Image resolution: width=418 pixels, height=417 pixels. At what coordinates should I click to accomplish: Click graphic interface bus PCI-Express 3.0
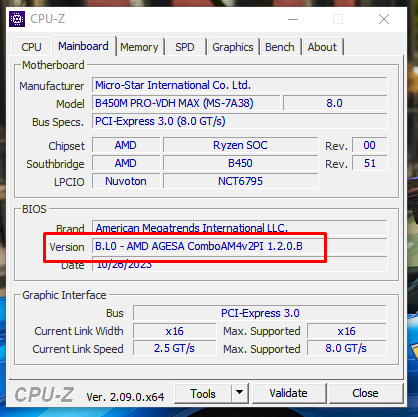point(260,313)
